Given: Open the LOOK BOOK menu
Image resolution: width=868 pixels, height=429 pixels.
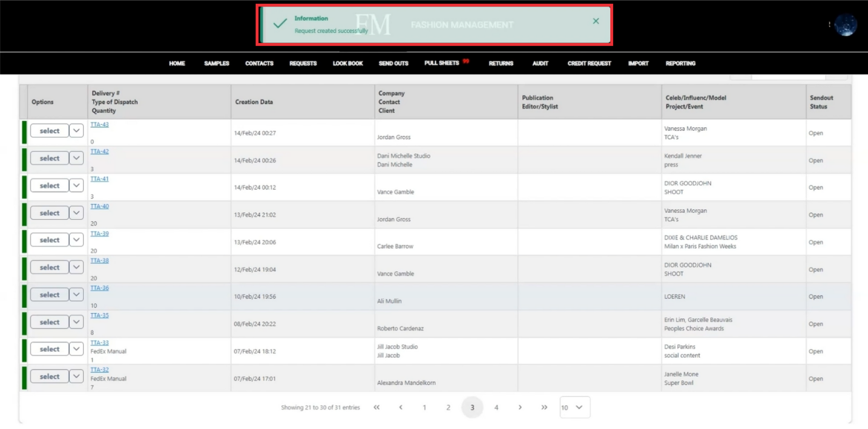Looking at the screenshot, I should tap(348, 63).
